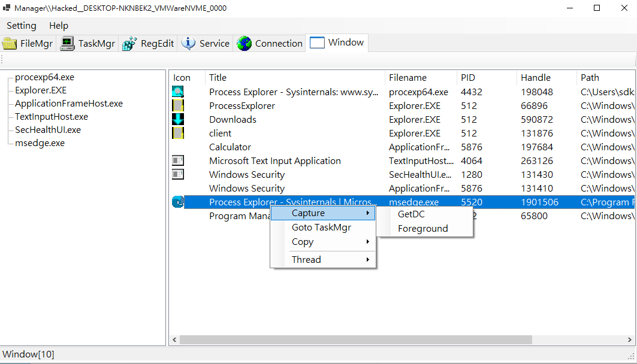Click the Edge icon of msedge.exe row
This screenshot has height=364, width=637.
178,202
